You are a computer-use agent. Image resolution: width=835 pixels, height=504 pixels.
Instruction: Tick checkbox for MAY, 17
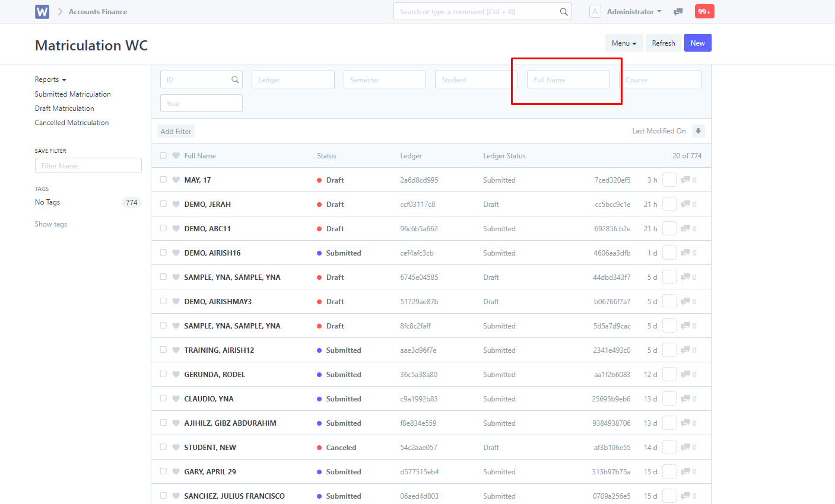pyautogui.click(x=163, y=180)
